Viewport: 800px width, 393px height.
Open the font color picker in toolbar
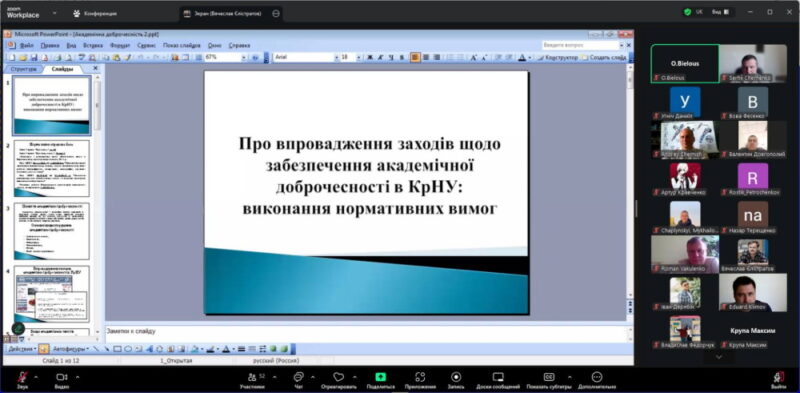tap(522, 58)
